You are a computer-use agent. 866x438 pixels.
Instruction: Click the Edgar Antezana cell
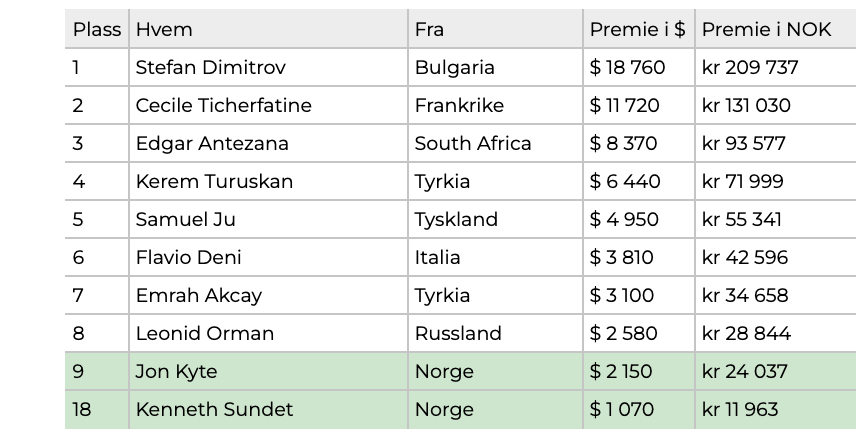(268, 144)
